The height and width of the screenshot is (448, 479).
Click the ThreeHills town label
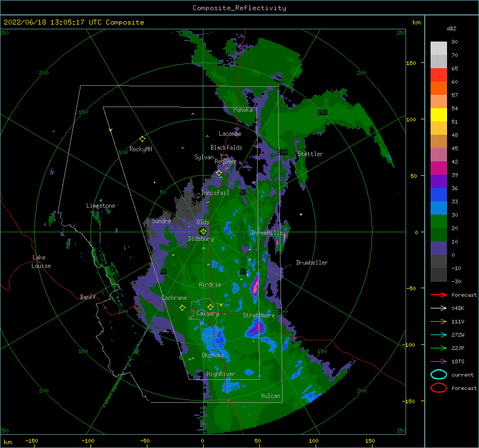tap(267, 233)
